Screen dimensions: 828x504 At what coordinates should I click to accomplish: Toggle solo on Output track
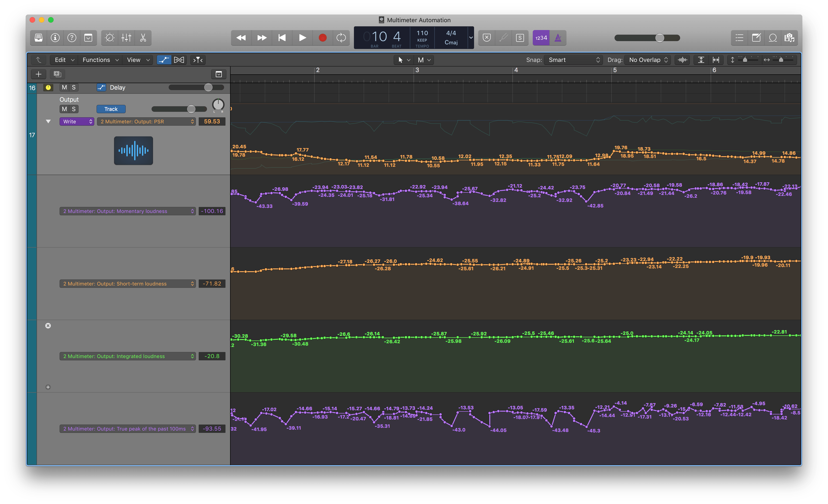pyautogui.click(x=72, y=108)
